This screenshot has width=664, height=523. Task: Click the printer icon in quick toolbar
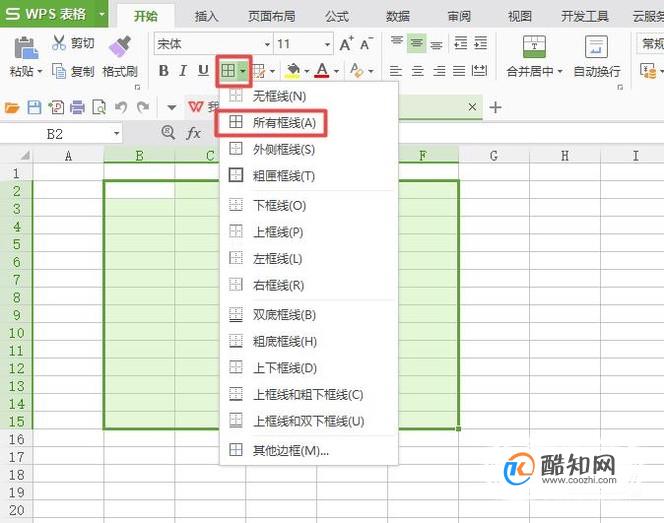(77, 108)
